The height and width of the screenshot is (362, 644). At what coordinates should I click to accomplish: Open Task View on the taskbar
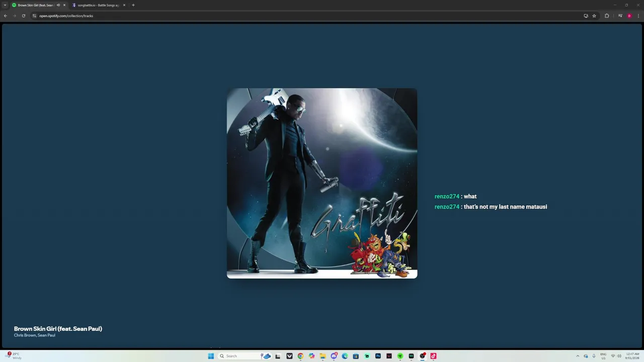coord(278,356)
